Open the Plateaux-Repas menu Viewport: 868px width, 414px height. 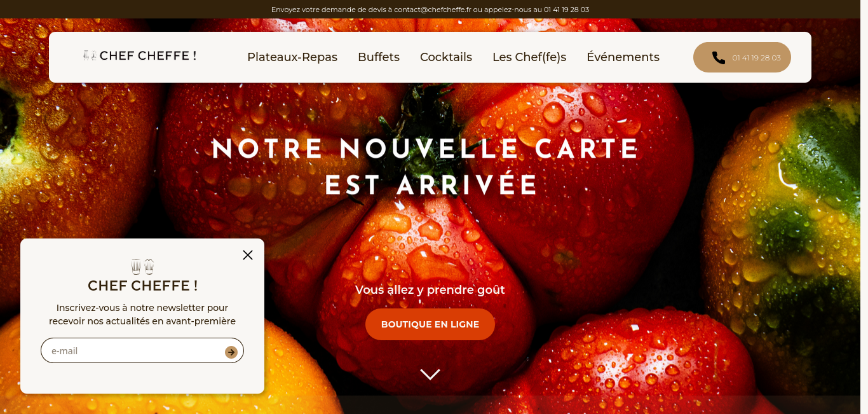tap(292, 57)
